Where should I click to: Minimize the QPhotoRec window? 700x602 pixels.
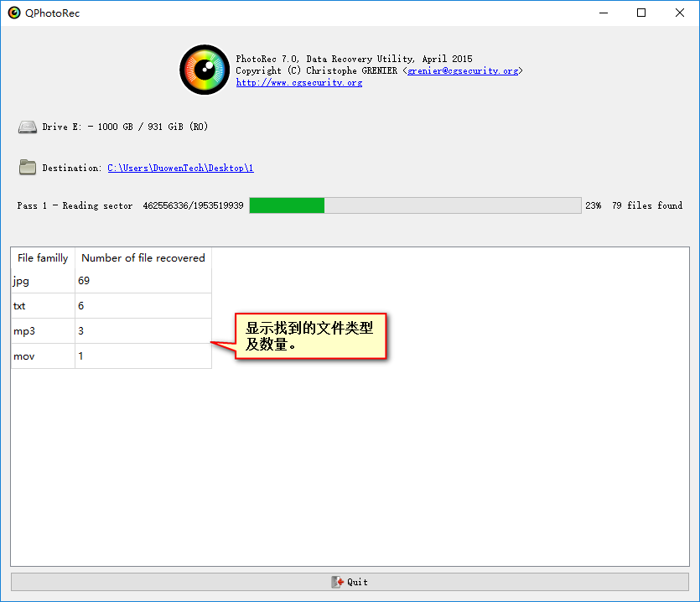[x=604, y=13]
